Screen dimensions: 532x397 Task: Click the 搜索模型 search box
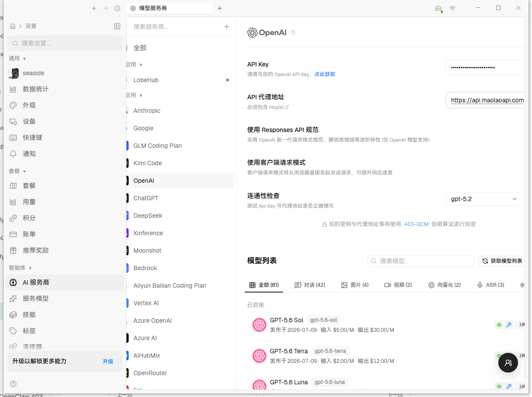point(421,261)
